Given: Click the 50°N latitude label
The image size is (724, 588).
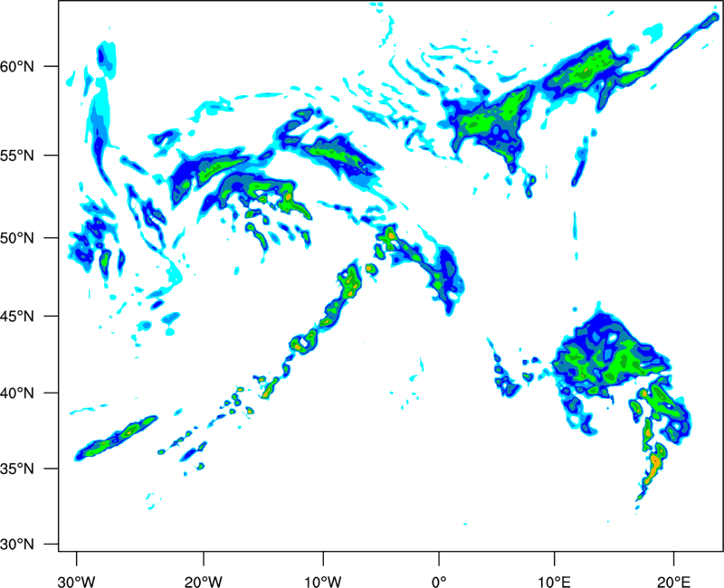Looking at the screenshot, I should coord(17,238).
